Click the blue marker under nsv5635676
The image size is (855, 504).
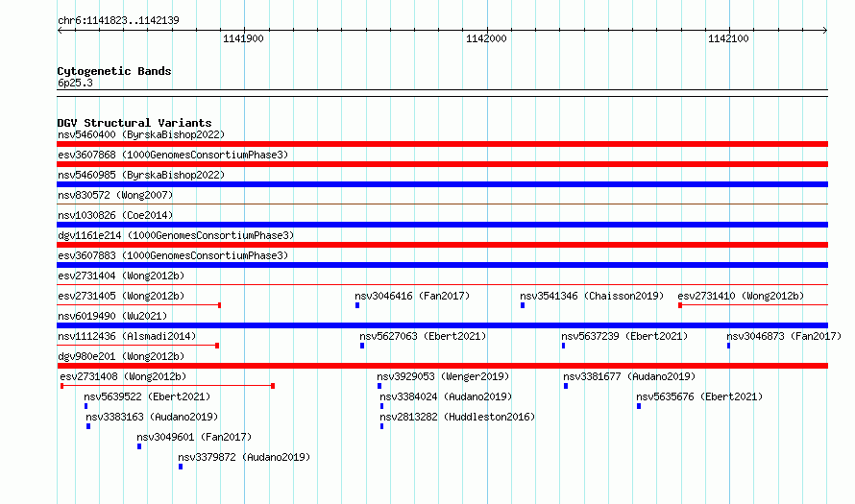pyautogui.click(x=639, y=406)
